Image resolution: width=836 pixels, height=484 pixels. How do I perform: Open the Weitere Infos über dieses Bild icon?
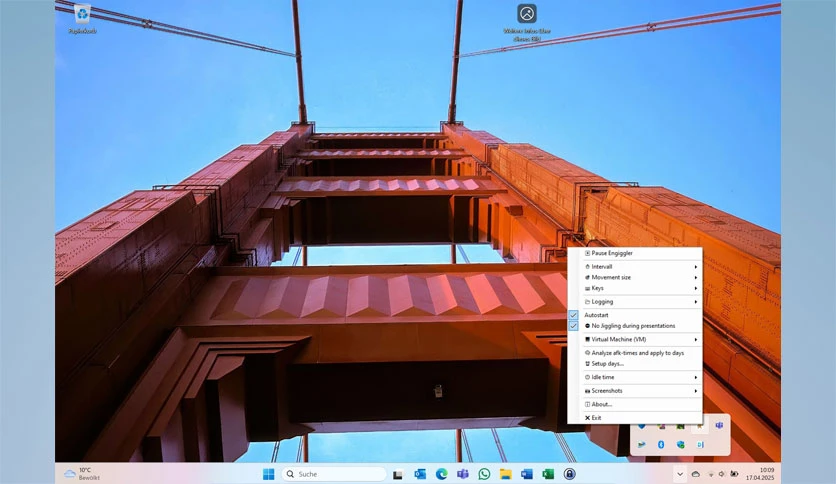tap(527, 22)
